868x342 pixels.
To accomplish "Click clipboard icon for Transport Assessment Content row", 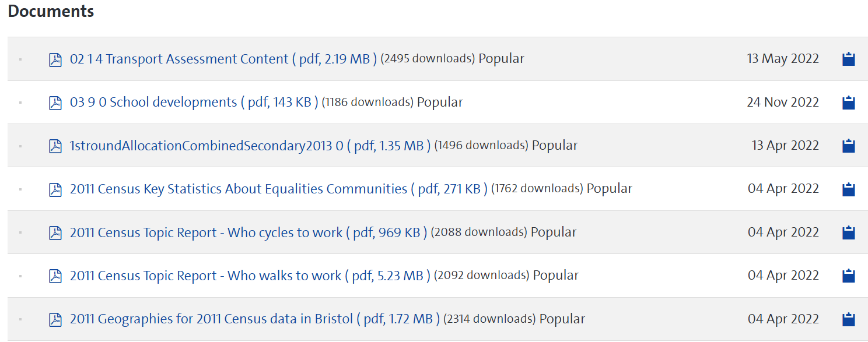I will point(849,59).
